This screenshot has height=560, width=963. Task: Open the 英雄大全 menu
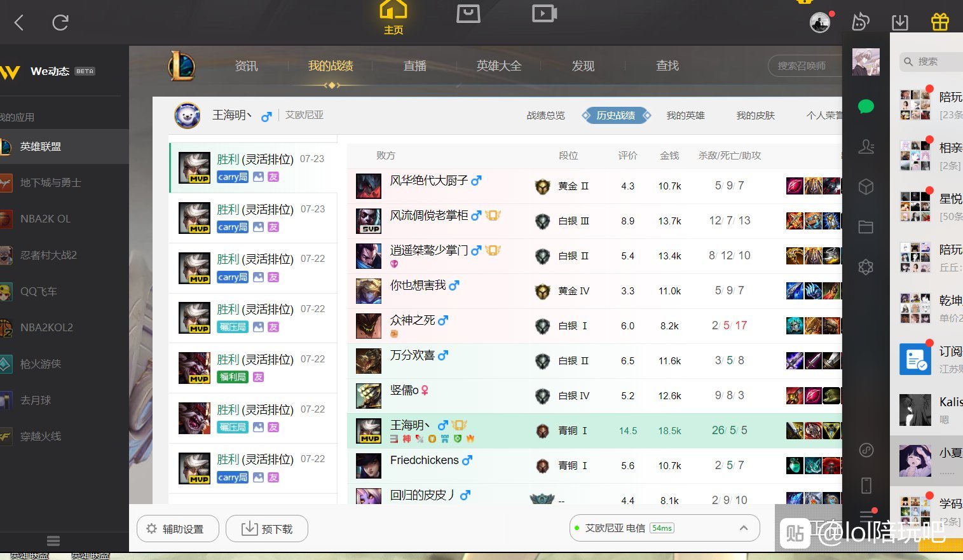point(499,66)
